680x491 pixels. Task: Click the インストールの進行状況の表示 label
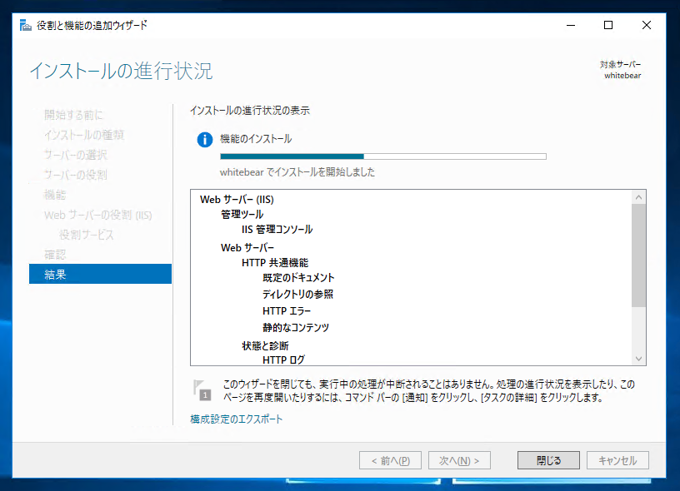coord(250,110)
